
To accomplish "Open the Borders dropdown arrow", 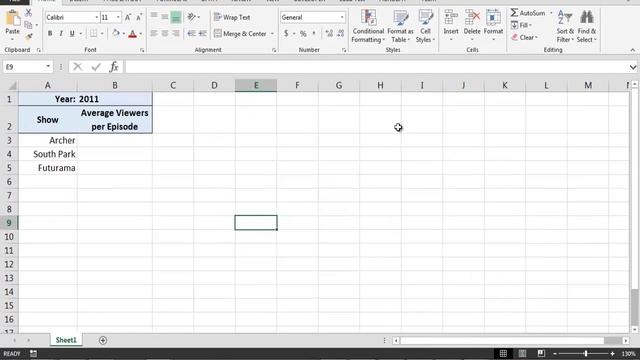I will pos(102,33).
